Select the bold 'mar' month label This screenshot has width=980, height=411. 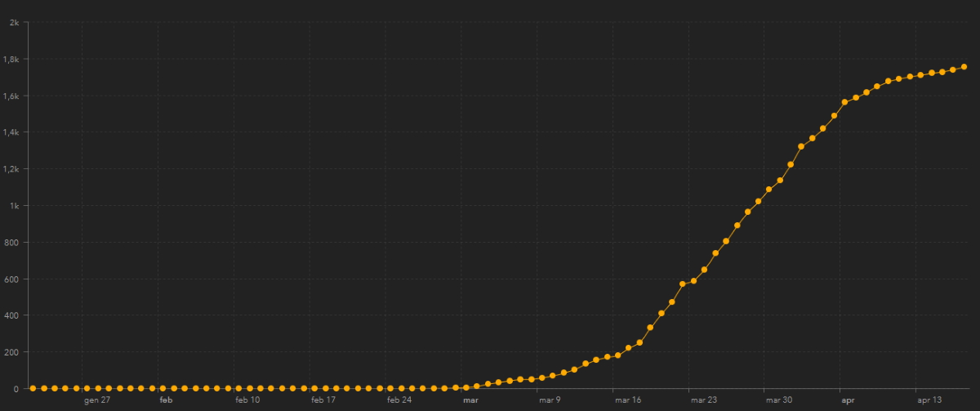click(x=470, y=400)
